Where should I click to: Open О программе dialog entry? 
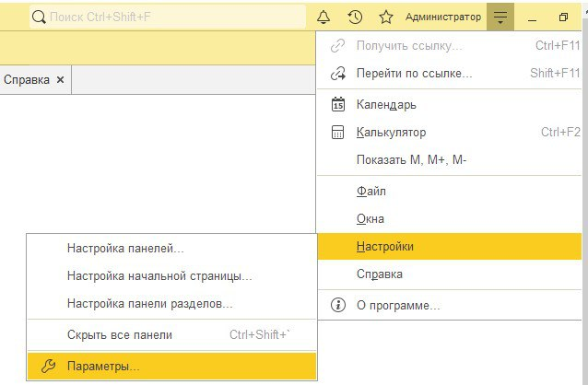click(449, 305)
